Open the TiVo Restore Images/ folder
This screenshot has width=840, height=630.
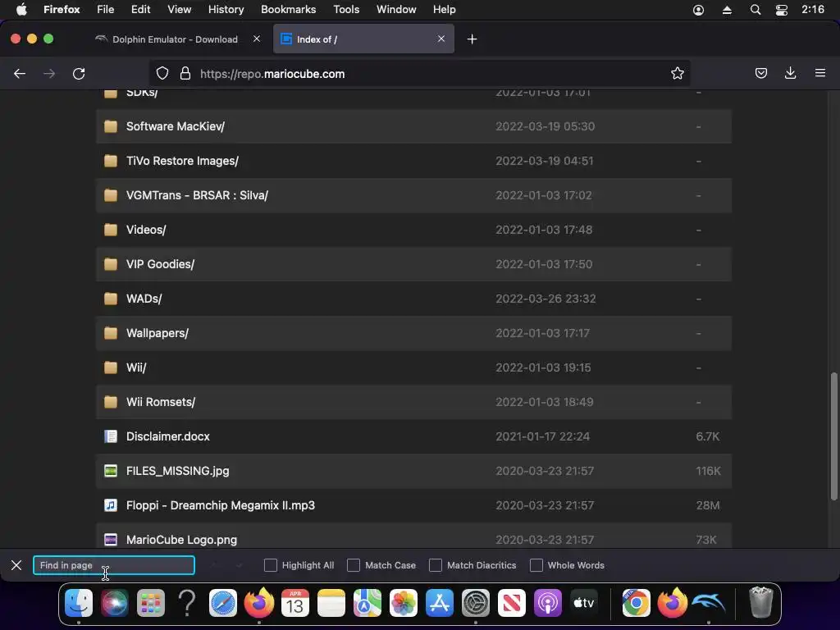pyautogui.click(x=182, y=161)
